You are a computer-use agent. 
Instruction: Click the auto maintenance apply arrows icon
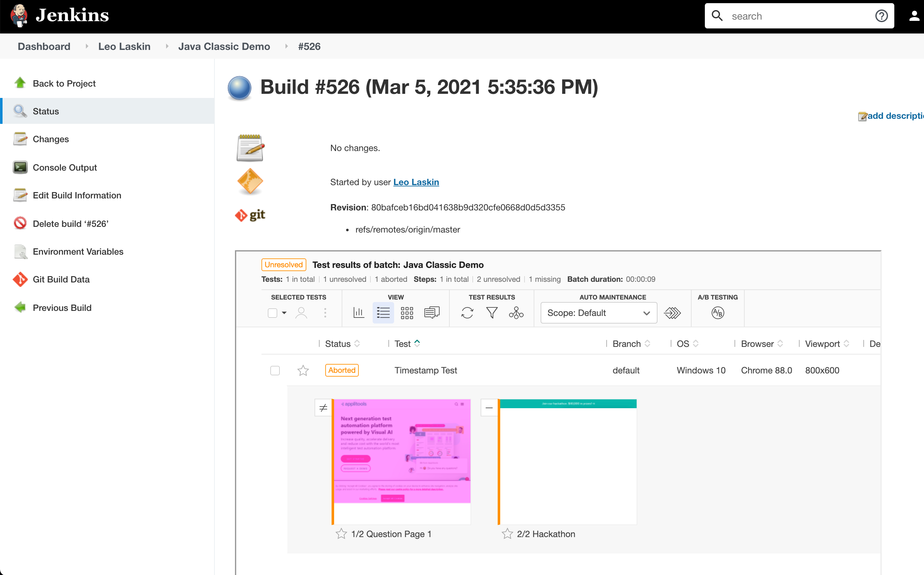click(x=672, y=313)
